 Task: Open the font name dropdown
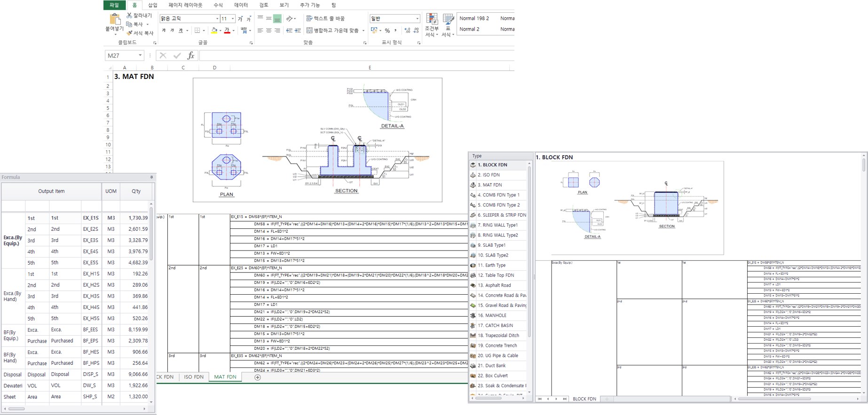(x=217, y=19)
